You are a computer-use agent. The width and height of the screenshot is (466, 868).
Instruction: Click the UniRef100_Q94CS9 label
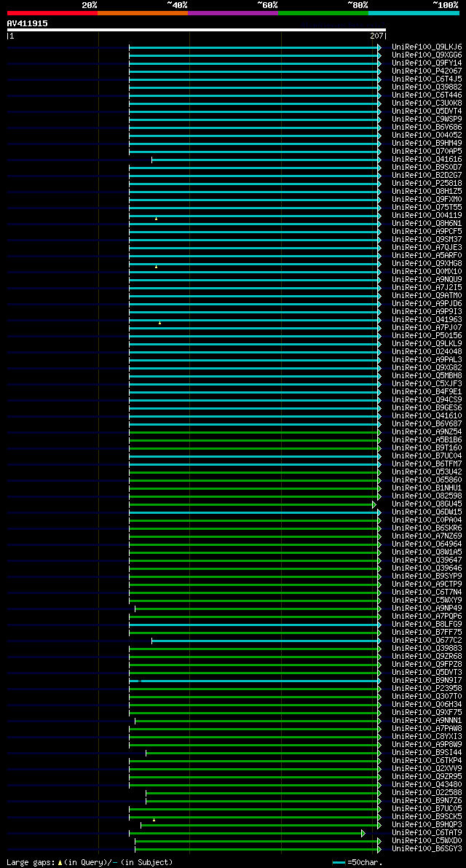[427, 400]
